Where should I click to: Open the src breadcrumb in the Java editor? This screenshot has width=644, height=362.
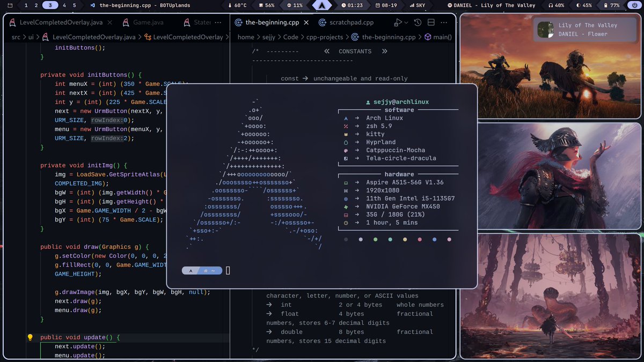pyautogui.click(x=17, y=37)
